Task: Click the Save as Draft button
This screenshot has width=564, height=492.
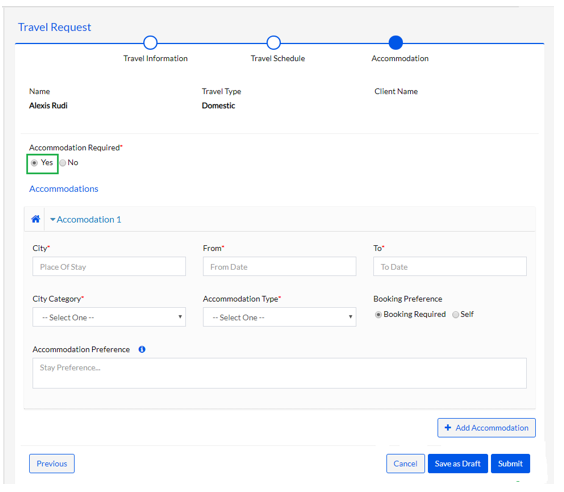Action: (x=458, y=464)
